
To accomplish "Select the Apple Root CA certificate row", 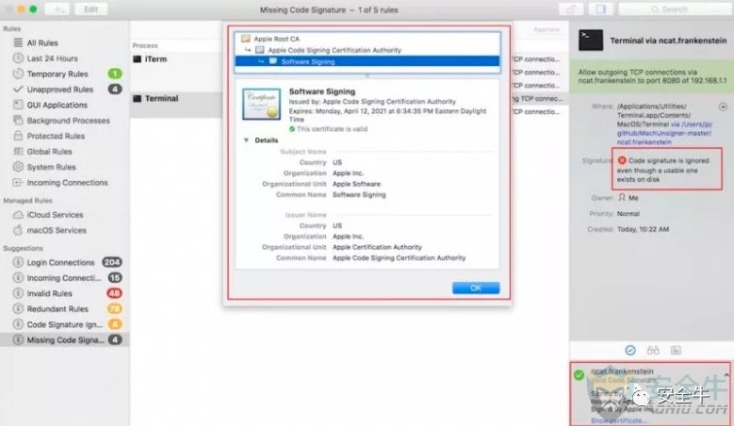I will pos(367,39).
